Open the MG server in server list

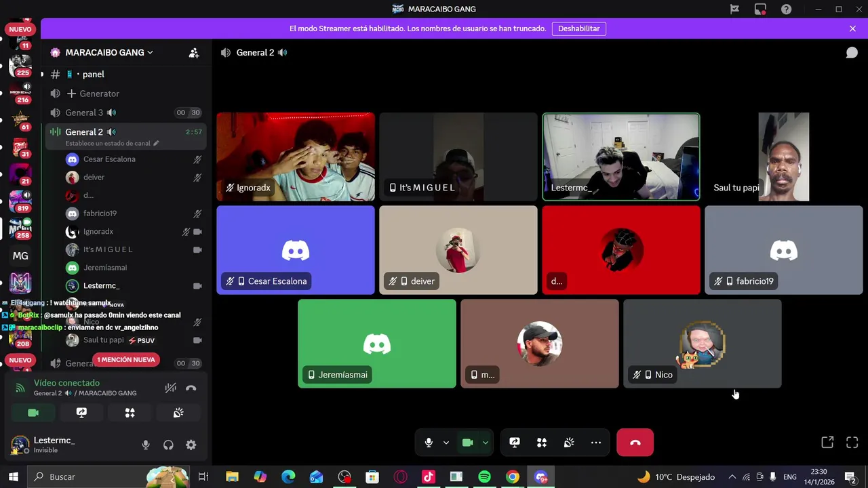(x=20, y=256)
